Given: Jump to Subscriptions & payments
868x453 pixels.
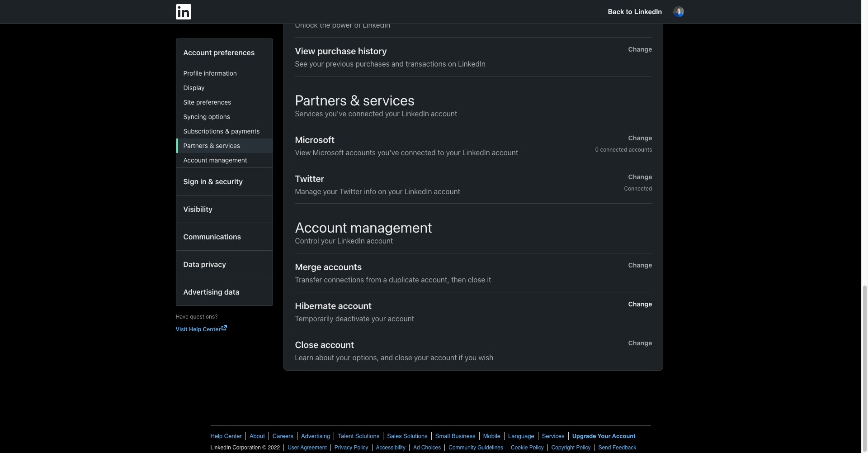Looking at the screenshot, I should (221, 131).
